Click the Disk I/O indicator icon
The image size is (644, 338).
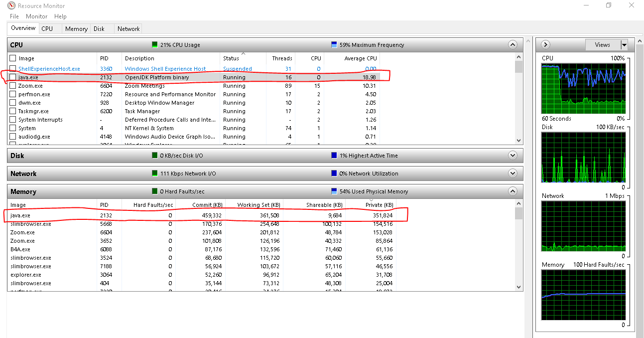154,155
